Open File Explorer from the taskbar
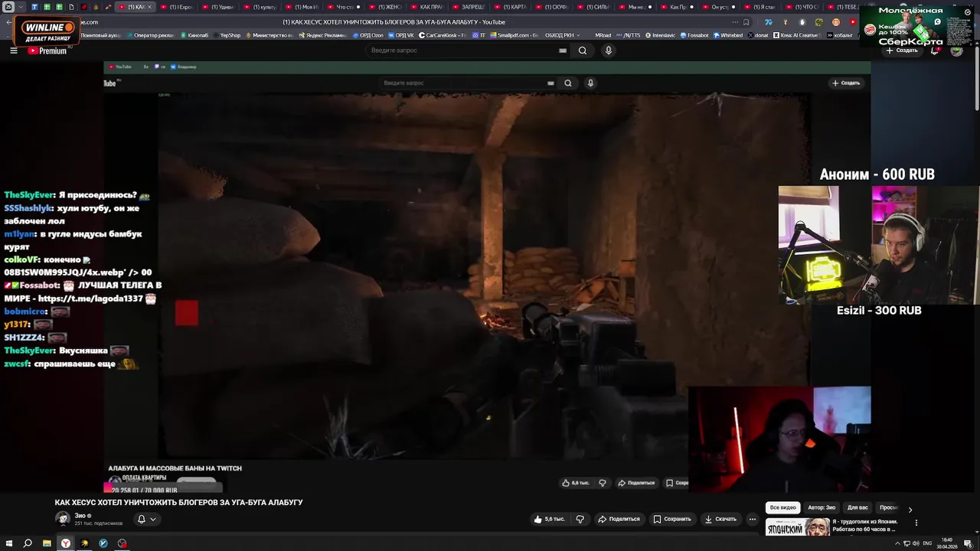The height and width of the screenshot is (551, 980). (47, 543)
